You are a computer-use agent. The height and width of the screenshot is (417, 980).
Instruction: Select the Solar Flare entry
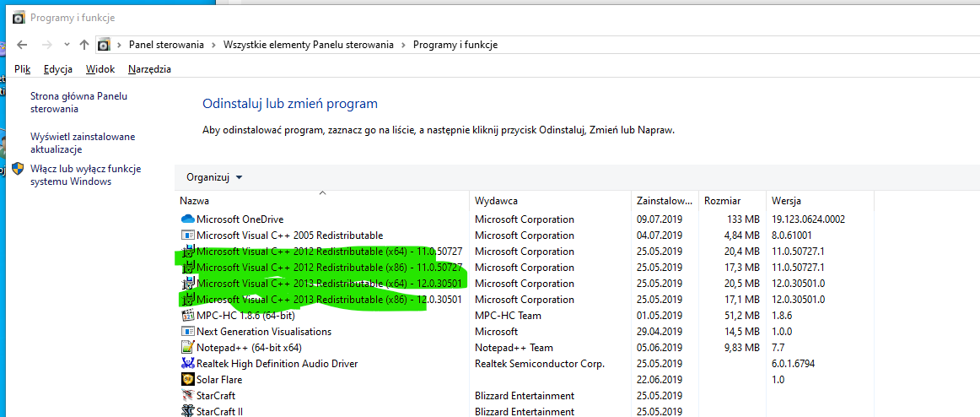pyautogui.click(x=218, y=380)
